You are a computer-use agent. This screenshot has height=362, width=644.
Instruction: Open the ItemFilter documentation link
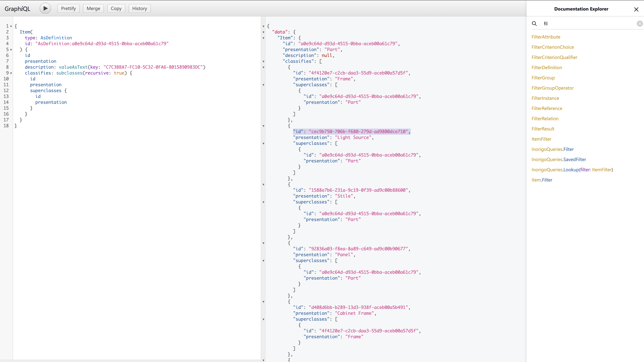541,139
